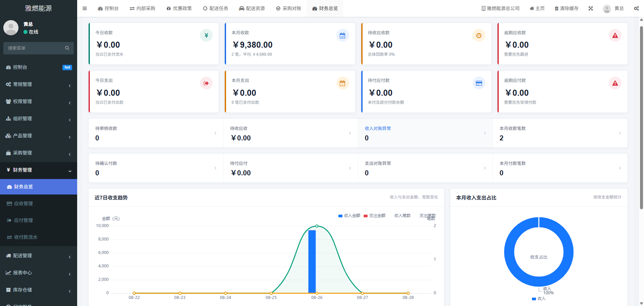Expand the 组织管理 sidebar menu
This screenshot has height=306, width=644.
coord(39,119)
